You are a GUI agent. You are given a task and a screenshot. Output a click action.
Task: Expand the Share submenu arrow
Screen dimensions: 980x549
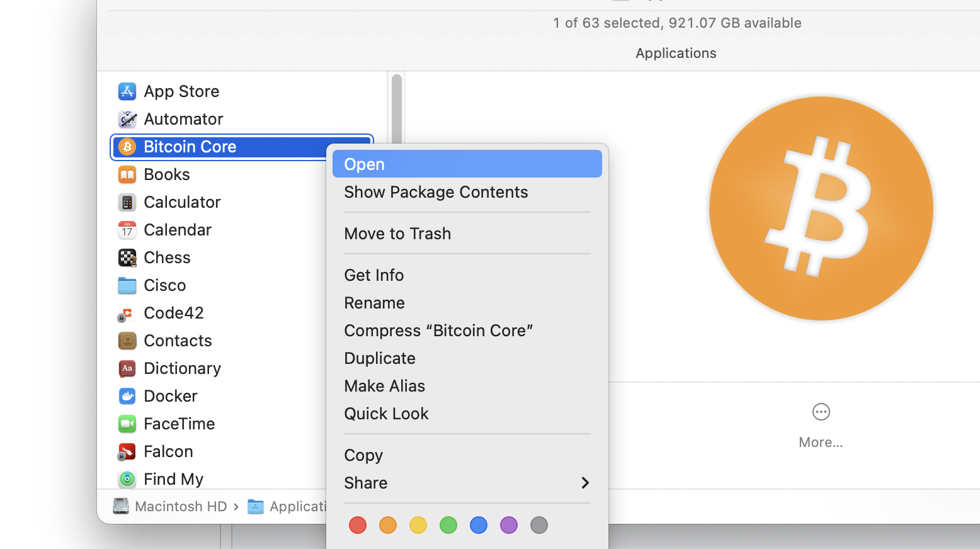585,483
